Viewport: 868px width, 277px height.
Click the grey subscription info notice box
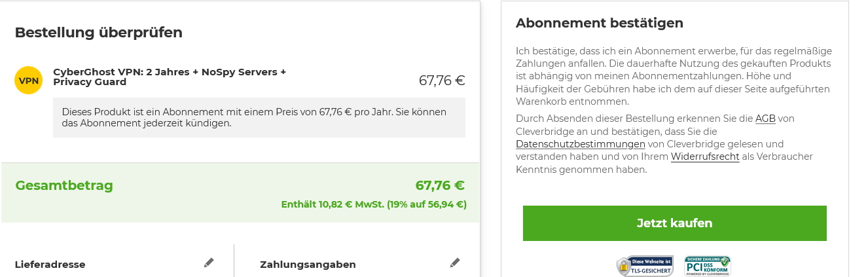click(x=259, y=117)
